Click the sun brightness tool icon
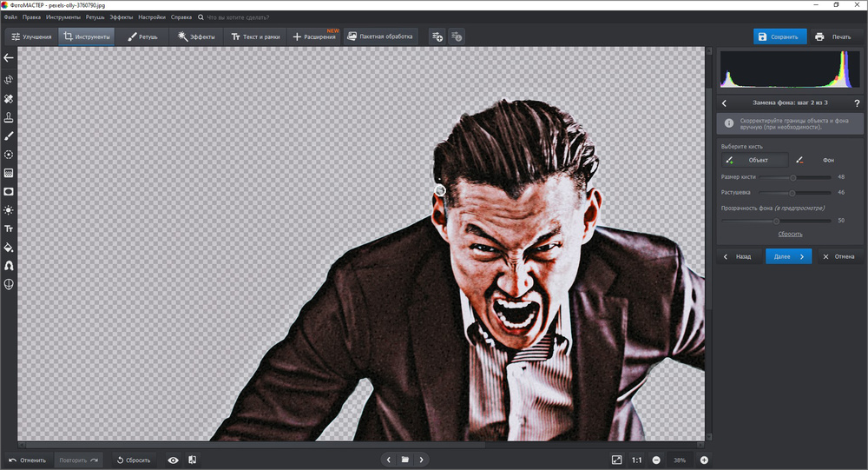 (9, 209)
